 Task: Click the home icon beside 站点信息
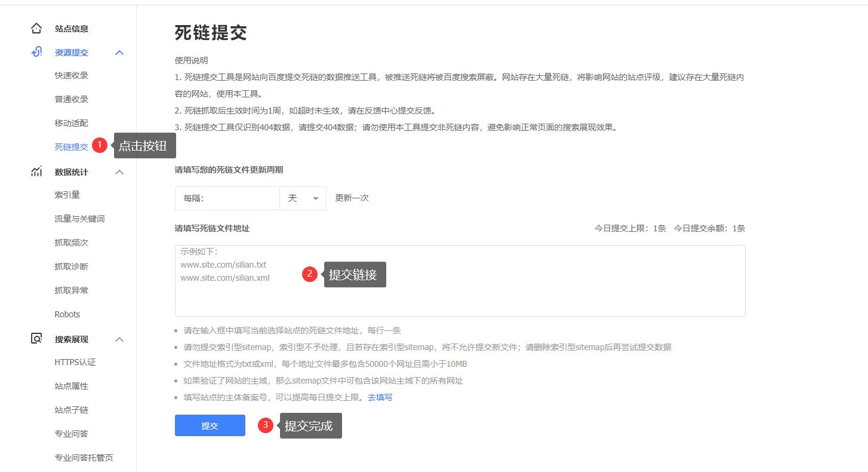pos(36,29)
